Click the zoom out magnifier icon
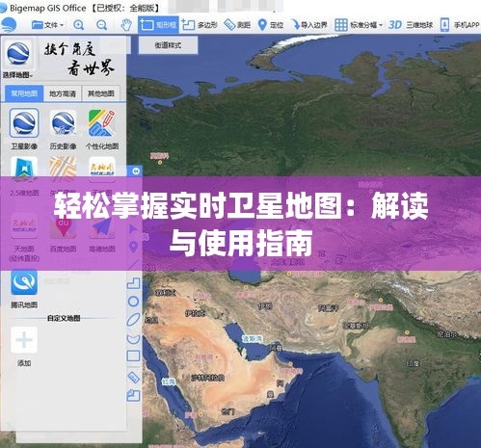481x448 pixels. (102, 25)
